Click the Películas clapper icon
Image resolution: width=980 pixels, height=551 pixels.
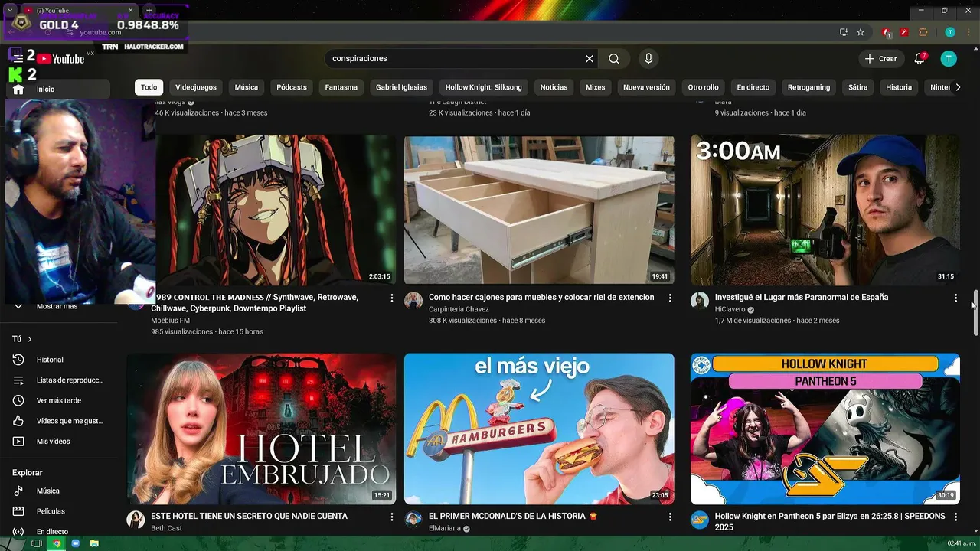pos(19,511)
